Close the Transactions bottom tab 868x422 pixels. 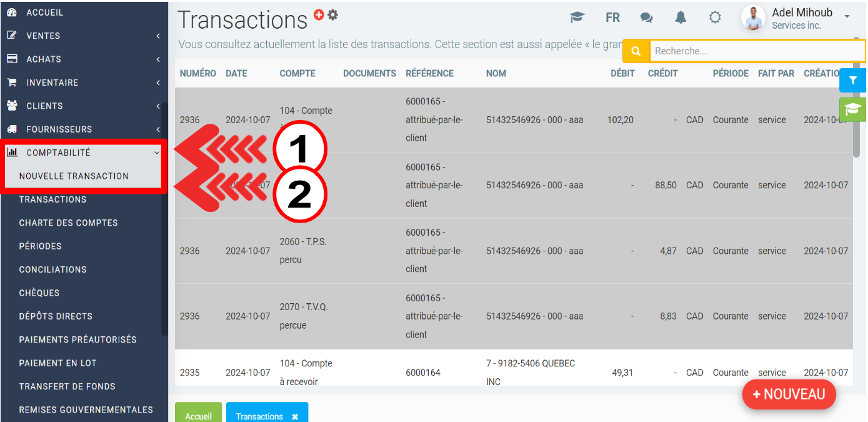295,416
